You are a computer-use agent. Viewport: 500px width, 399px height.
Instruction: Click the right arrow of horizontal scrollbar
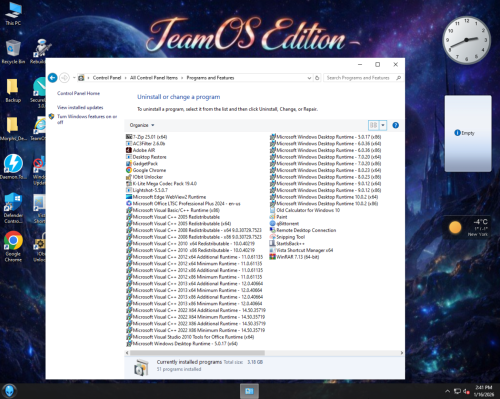[402, 353]
